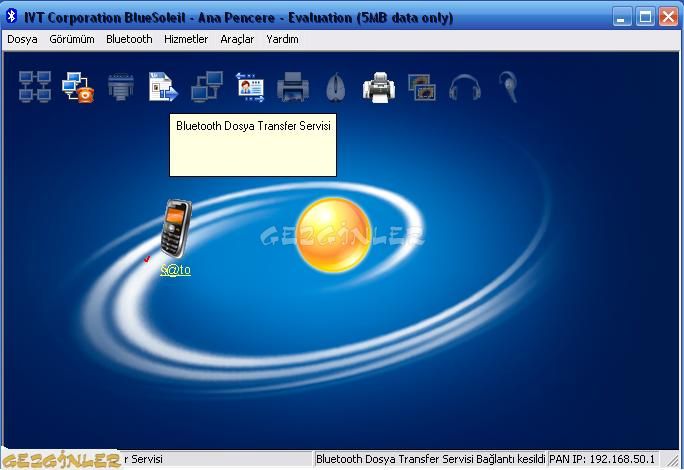The height and width of the screenshot is (470, 684).
Task: Click the Bluetooth Fax service icon
Action: [379, 87]
